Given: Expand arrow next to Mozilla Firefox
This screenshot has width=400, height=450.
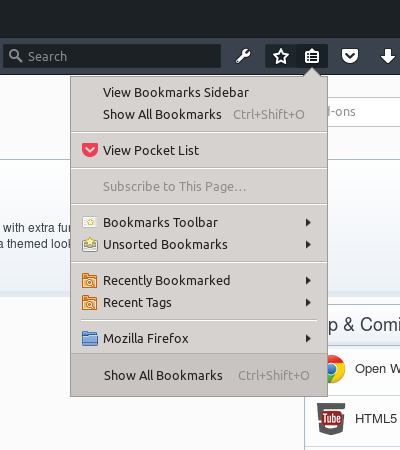Looking at the screenshot, I should point(308,338).
